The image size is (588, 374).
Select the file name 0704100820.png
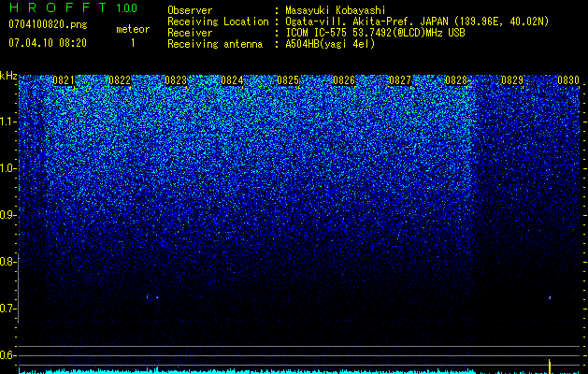(x=48, y=25)
